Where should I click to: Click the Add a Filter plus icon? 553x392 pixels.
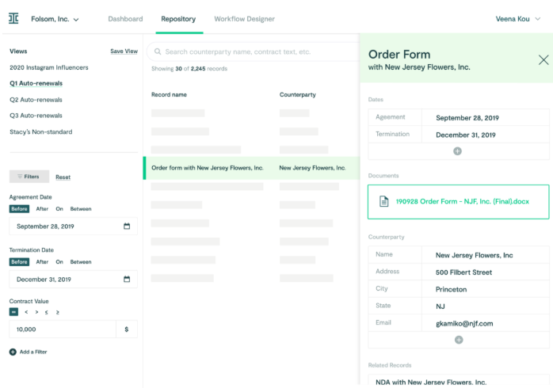click(x=13, y=352)
